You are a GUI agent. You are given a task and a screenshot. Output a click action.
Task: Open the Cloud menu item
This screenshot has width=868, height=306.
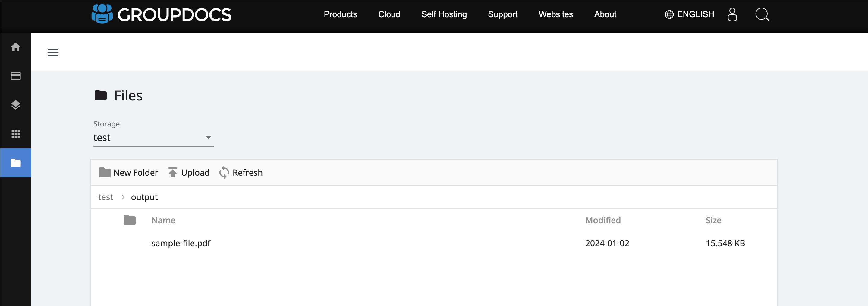[x=389, y=14]
